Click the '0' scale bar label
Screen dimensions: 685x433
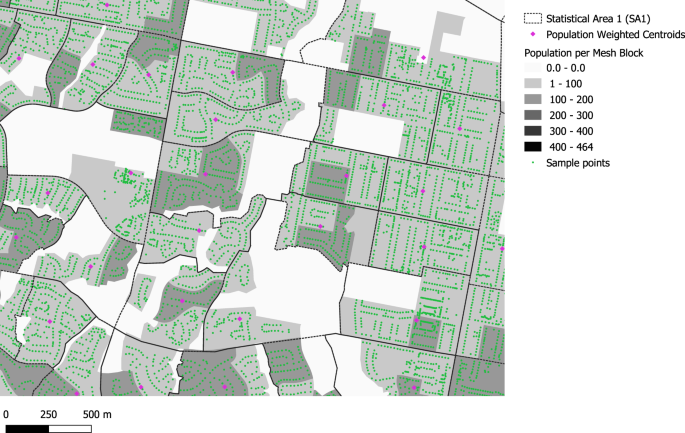[6, 414]
